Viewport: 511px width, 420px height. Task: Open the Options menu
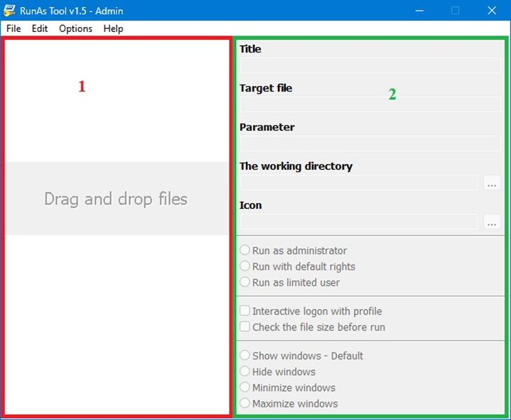coord(75,28)
